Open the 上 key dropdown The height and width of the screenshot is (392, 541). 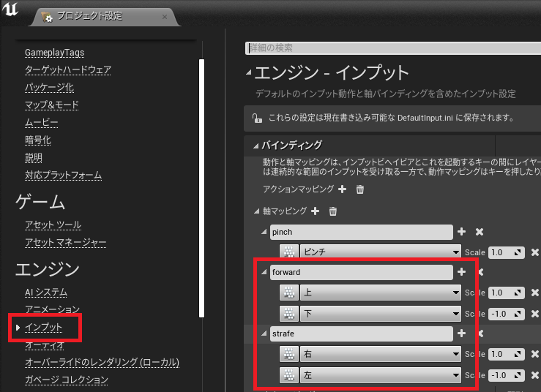[x=381, y=293]
